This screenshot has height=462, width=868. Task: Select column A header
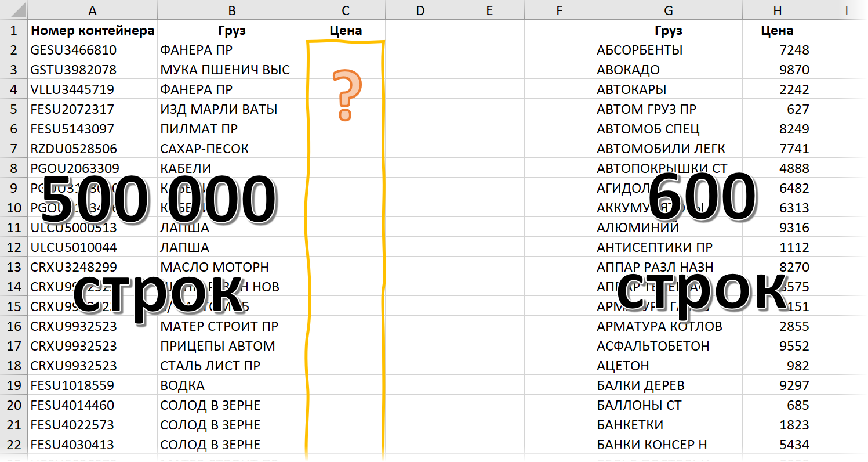click(92, 10)
